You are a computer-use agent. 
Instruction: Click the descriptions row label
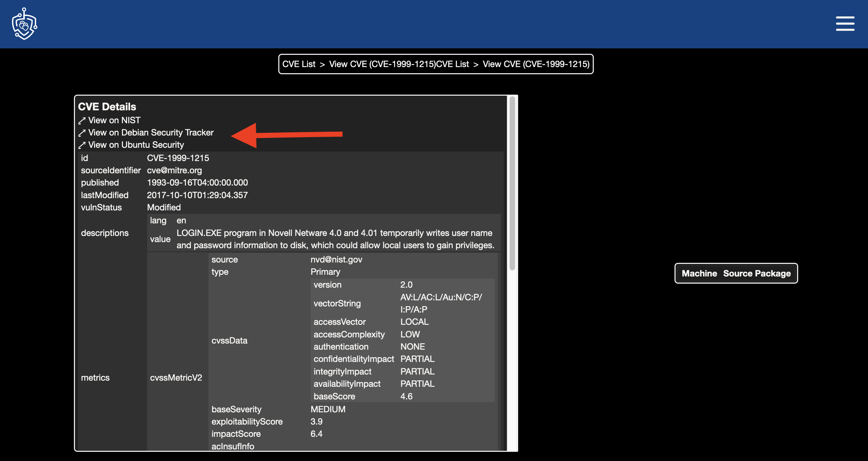(105, 233)
